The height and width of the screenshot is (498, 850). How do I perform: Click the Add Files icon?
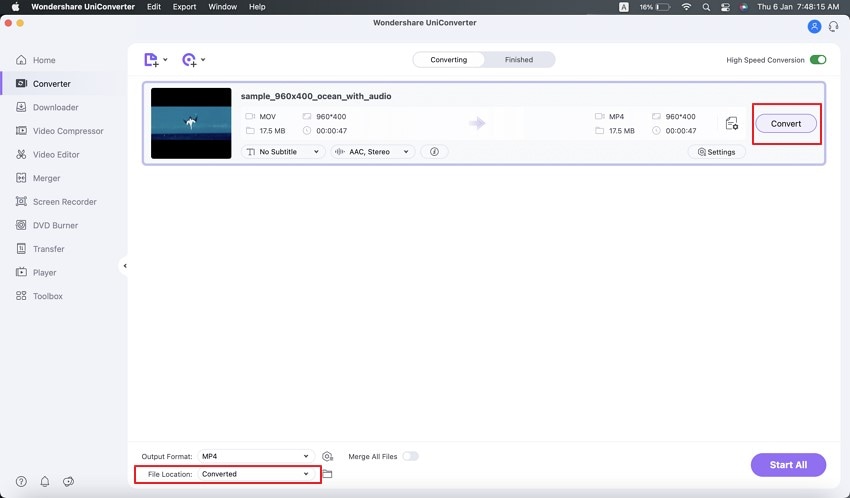point(151,60)
